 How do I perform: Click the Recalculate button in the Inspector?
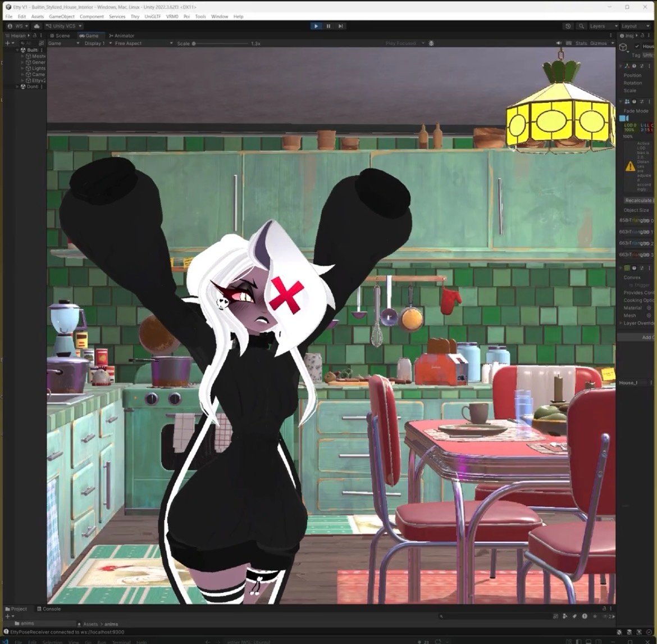pos(637,200)
